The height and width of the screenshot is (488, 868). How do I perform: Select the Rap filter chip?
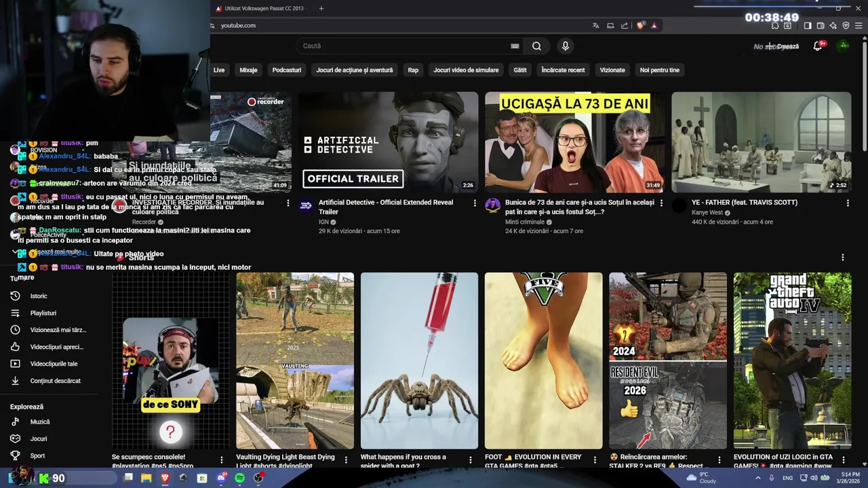(413, 70)
